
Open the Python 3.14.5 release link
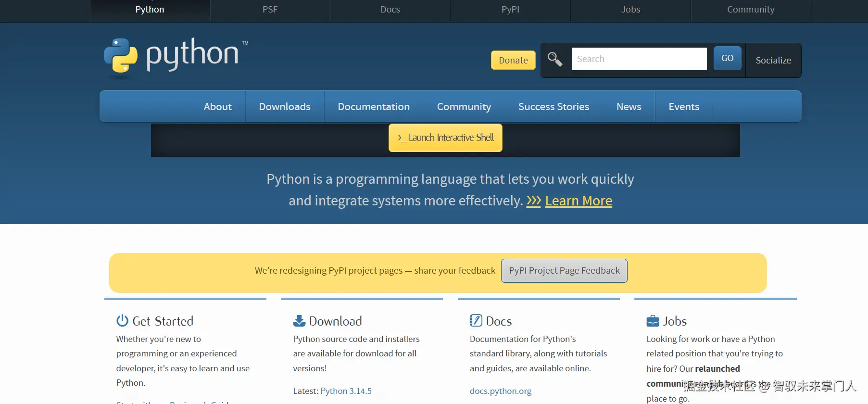click(x=346, y=391)
